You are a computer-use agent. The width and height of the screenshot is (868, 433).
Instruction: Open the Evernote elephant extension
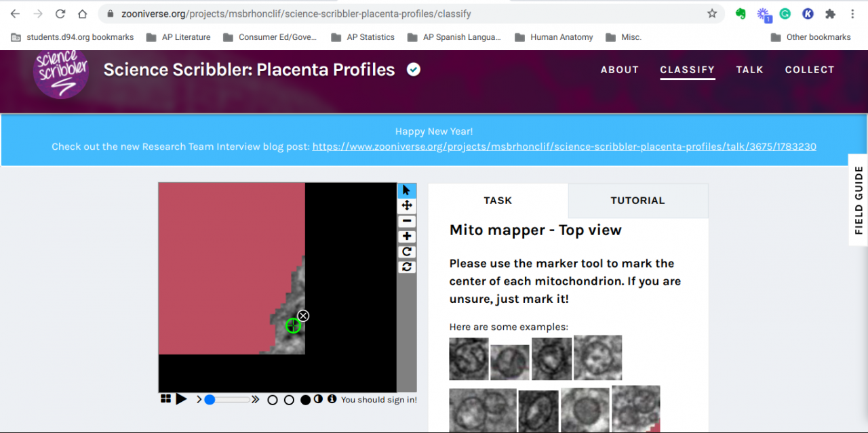tap(741, 14)
